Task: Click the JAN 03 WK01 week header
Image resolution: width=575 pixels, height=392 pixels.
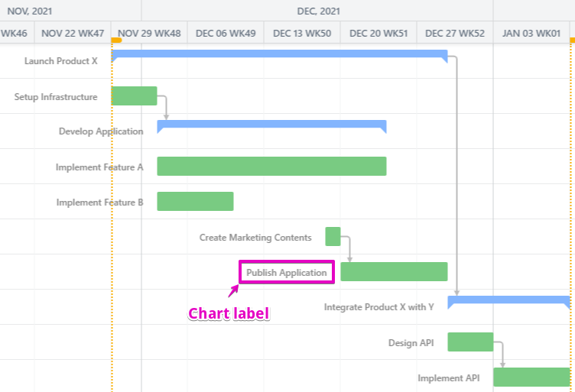Action: (531, 33)
